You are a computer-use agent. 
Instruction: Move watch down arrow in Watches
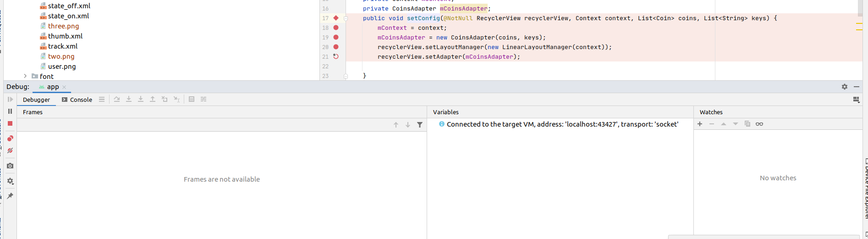(x=736, y=124)
